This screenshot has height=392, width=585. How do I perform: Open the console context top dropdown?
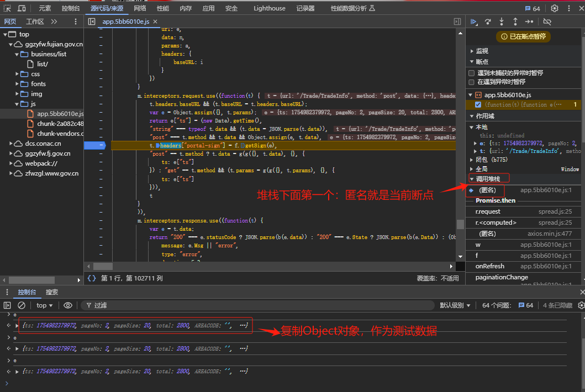44,305
